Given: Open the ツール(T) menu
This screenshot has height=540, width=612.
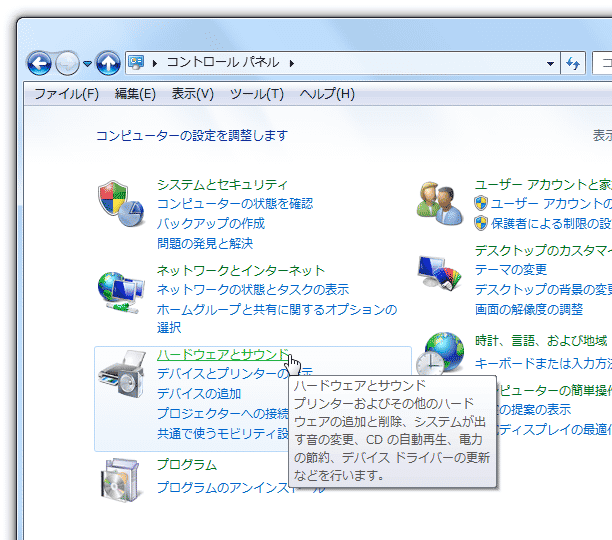Looking at the screenshot, I should coord(256,94).
